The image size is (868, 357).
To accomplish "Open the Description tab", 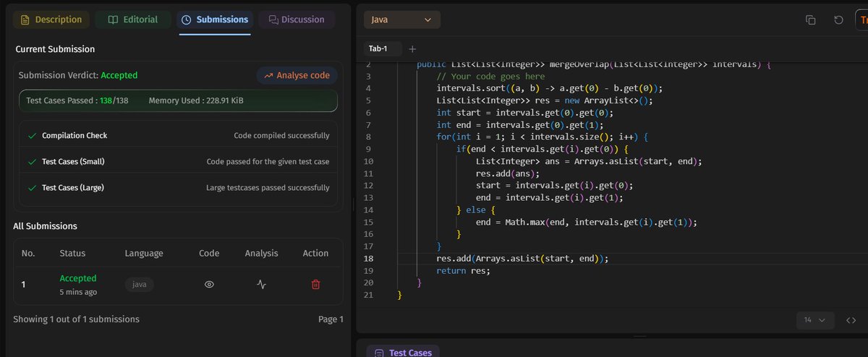I will coord(51,20).
